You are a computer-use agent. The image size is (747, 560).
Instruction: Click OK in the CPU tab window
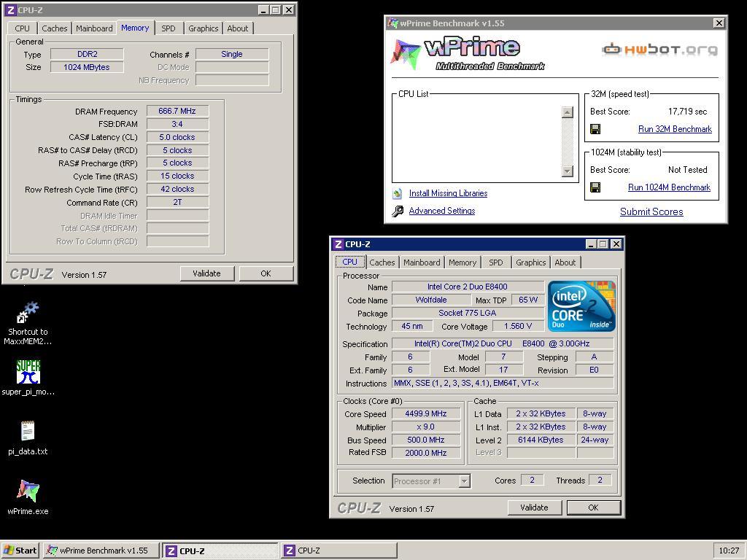pyautogui.click(x=593, y=507)
